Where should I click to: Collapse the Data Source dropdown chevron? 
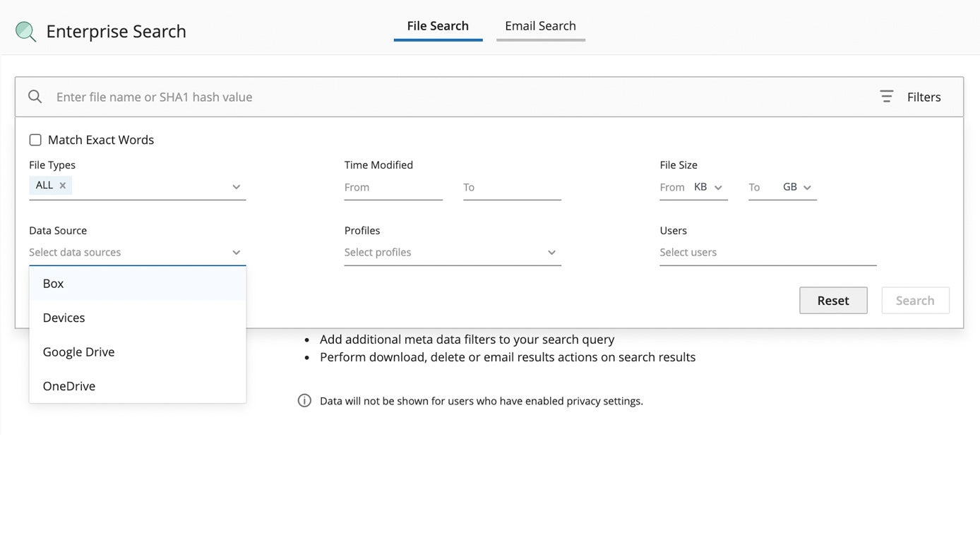(x=236, y=253)
